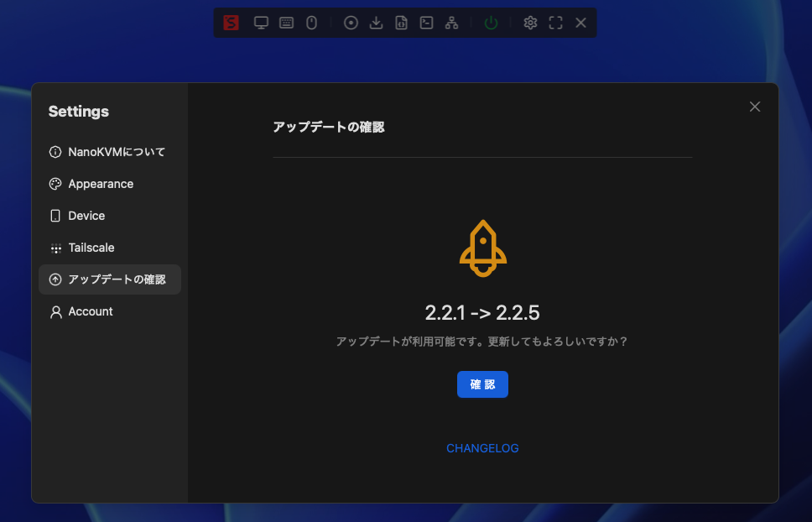Go to Tailscale settings
The width and height of the screenshot is (812, 522).
point(91,248)
